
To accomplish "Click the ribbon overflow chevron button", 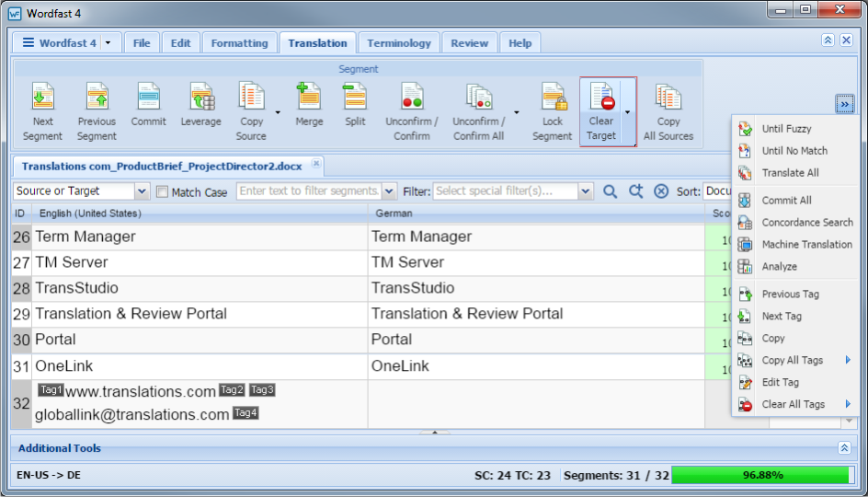I will pos(844,104).
